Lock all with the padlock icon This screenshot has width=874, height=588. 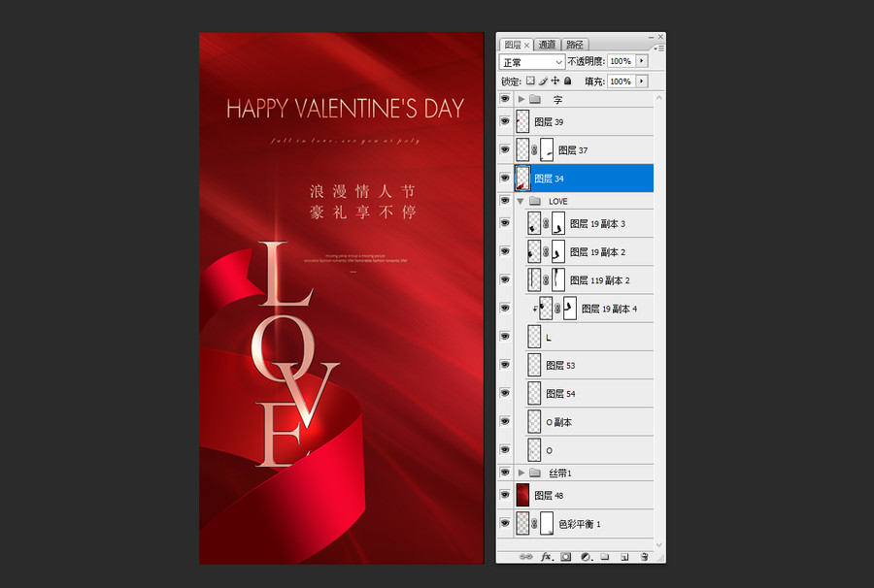pos(567,81)
